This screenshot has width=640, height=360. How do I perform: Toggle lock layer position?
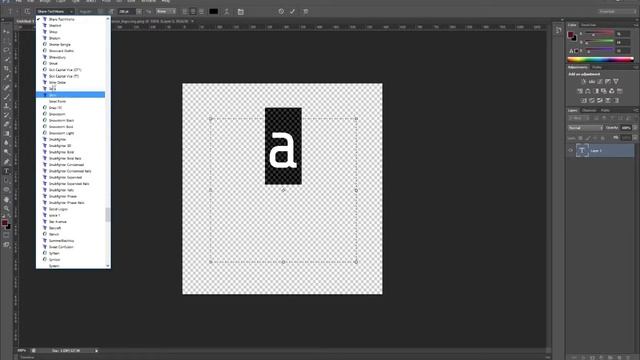(x=596, y=138)
